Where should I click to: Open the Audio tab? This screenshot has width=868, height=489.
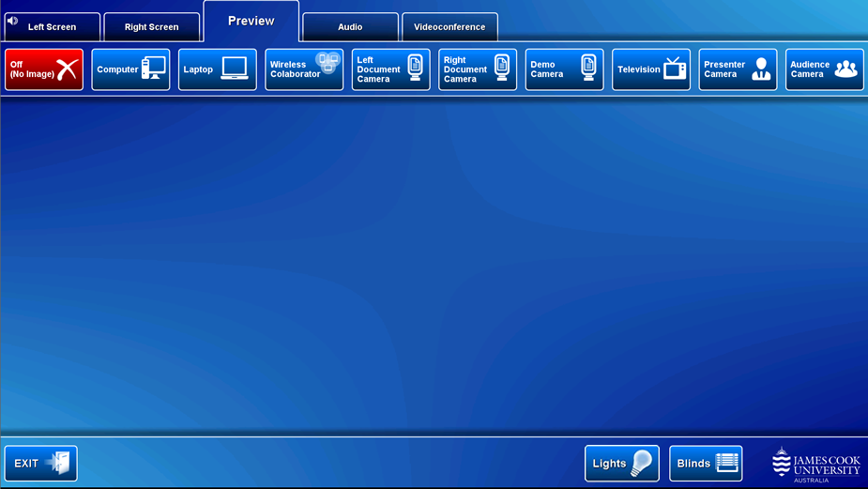350,26
